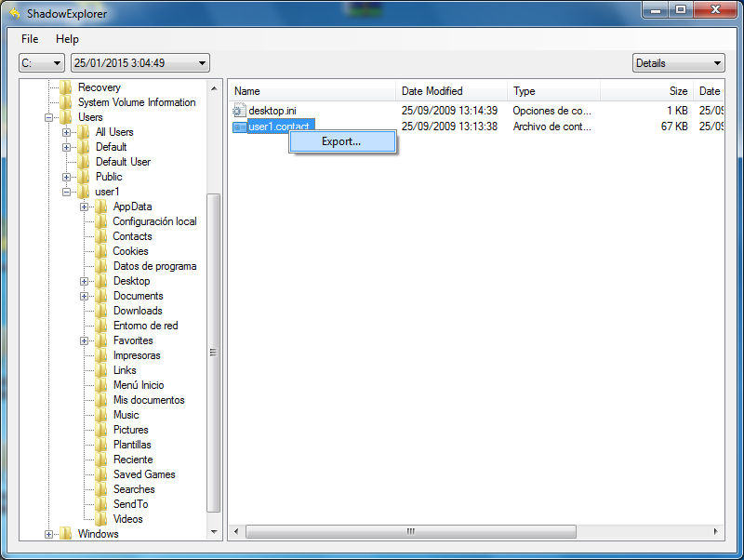Expand the Default folder node
The image size is (744, 560).
click(66, 147)
